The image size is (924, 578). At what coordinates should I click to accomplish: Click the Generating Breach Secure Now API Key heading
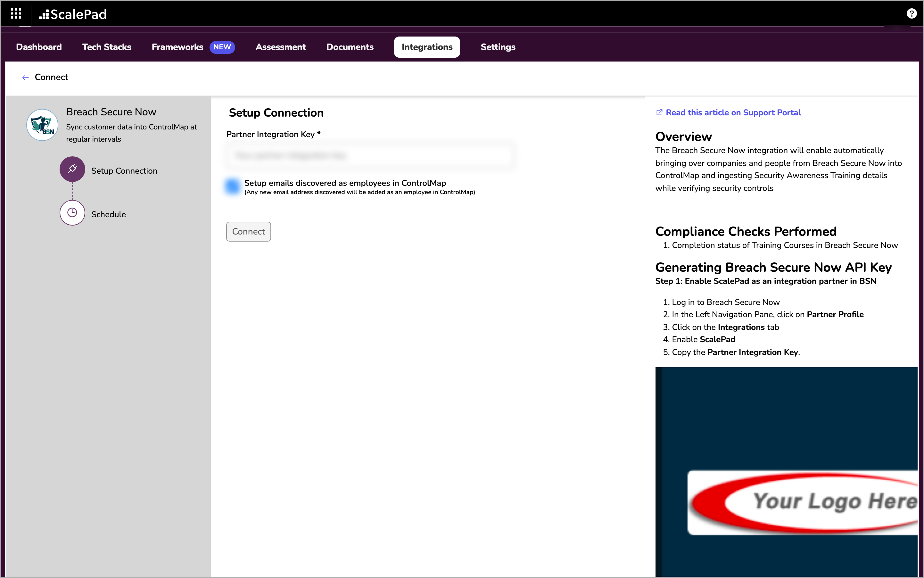[x=773, y=267]
